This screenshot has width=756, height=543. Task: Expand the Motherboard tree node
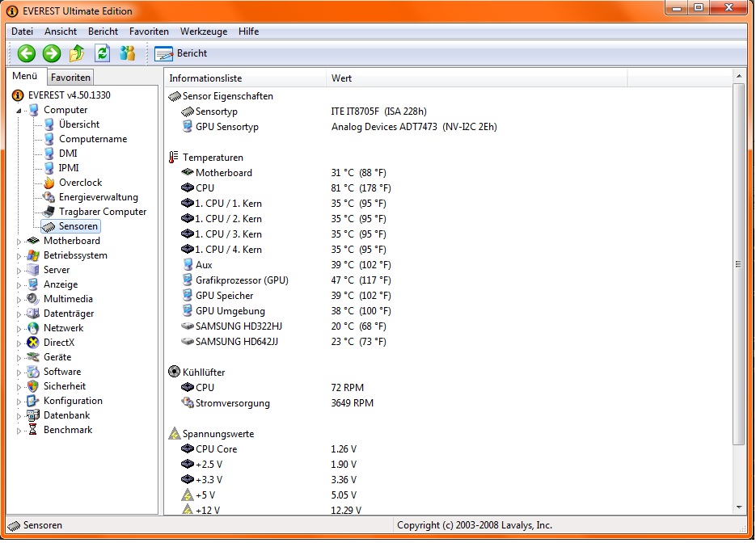coord(19,242)
